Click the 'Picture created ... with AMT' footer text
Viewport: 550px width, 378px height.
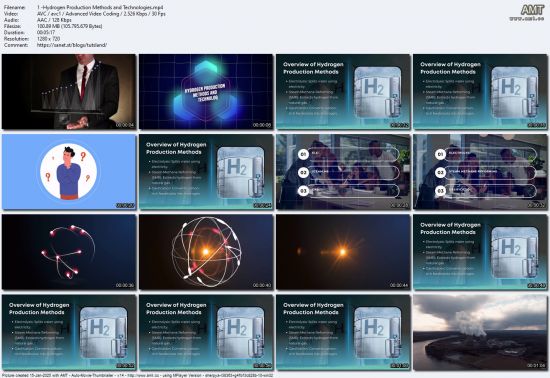tap(137, 375)
